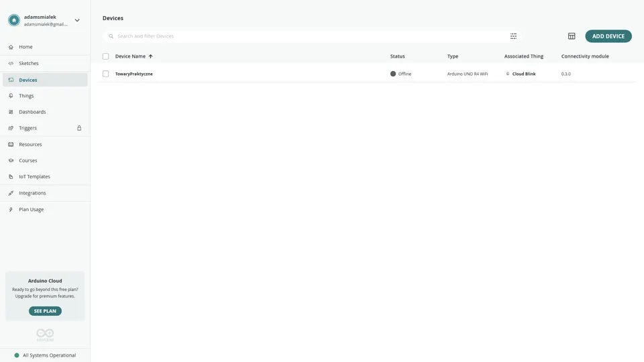
Task: Click the Status column header
Action: click(397, 56)
